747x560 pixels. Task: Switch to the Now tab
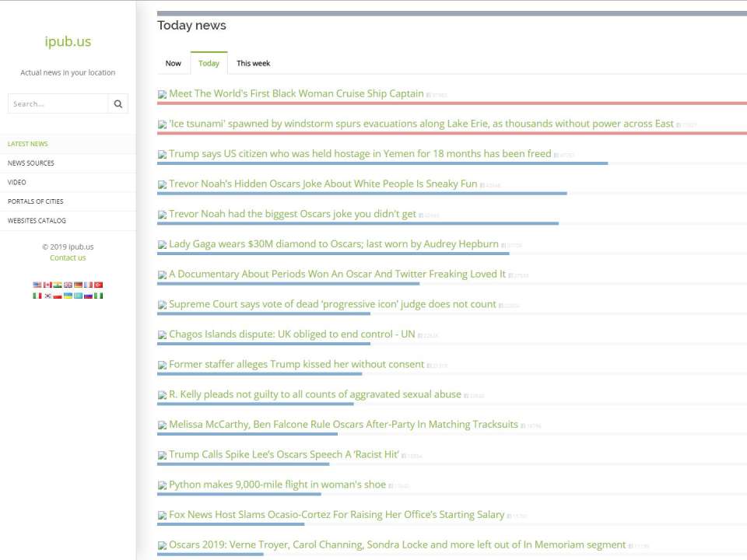(173, 63)
